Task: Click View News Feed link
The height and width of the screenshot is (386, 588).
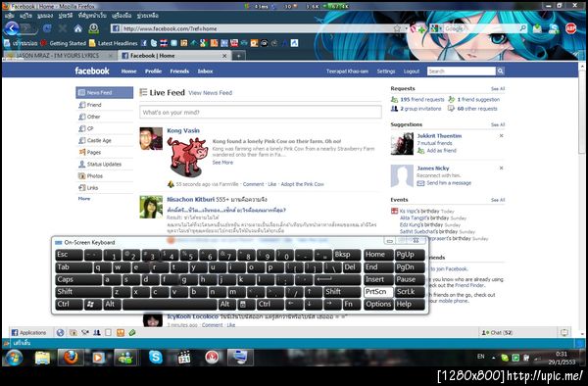Action: (x=210, y=93)
